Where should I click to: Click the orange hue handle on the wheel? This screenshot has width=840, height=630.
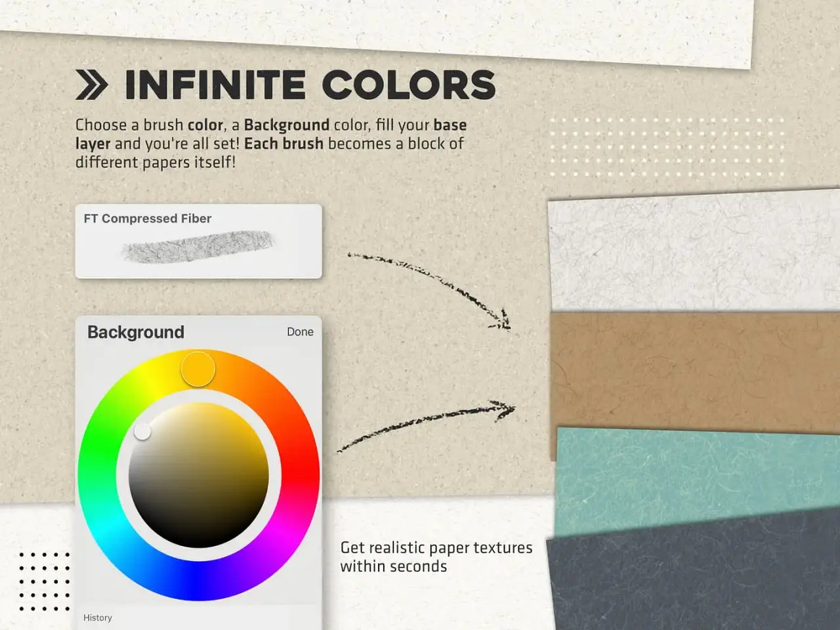tap(198, 369)
